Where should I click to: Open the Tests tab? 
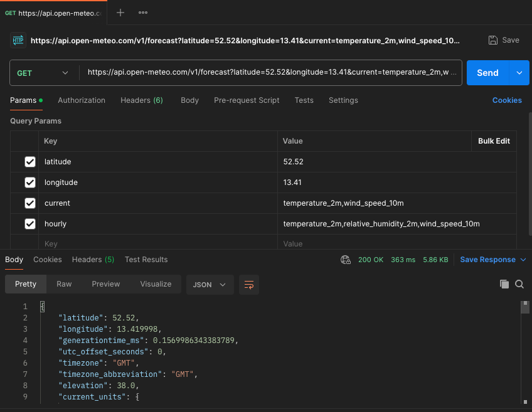(x=304, y=100)
